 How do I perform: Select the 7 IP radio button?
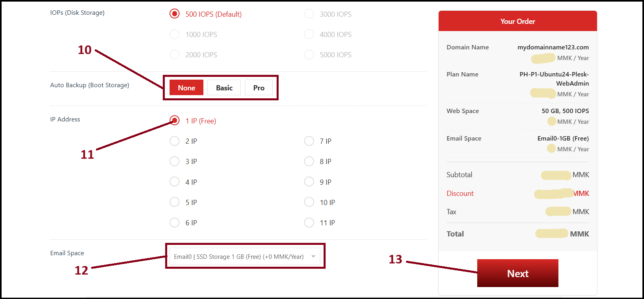point(309,141)
